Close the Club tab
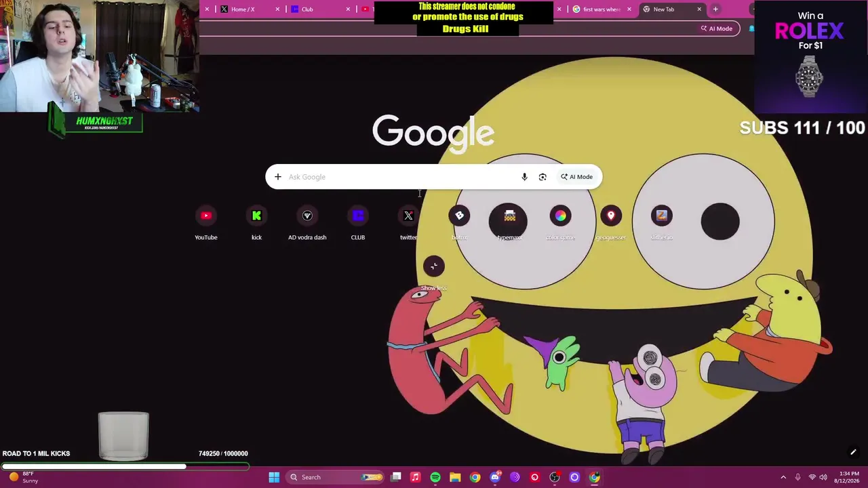Screen dimensions: 868x488 349,9
